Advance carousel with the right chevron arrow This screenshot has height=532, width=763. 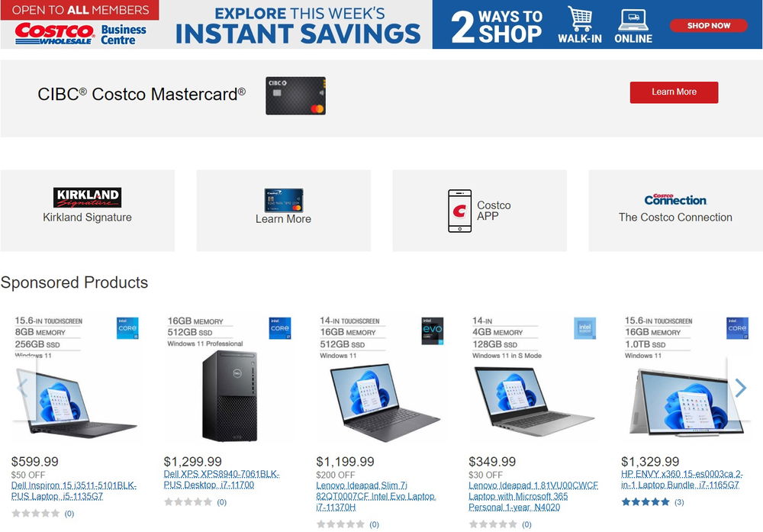click(741, 388)
